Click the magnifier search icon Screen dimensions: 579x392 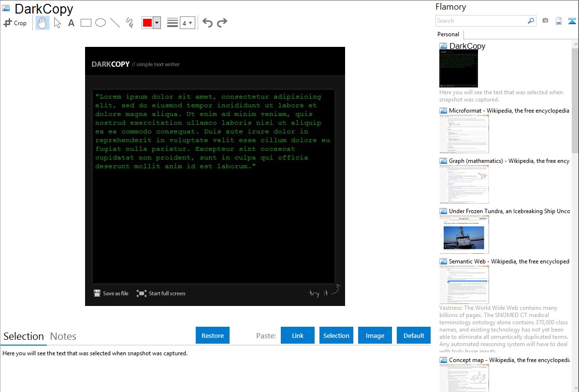(531, 21)
